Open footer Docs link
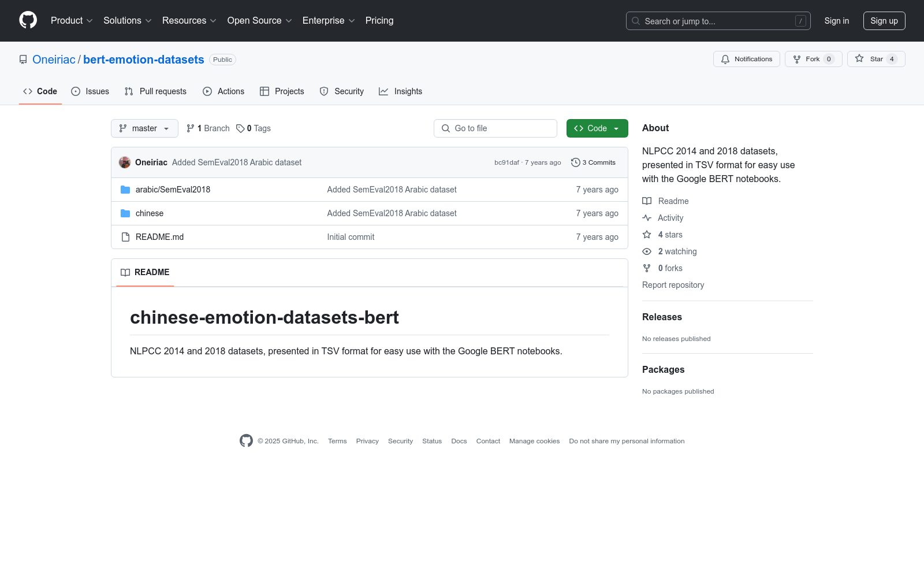The height and width of the screenshot is (578, 924). pyautogui.click(x=459, y=441)
